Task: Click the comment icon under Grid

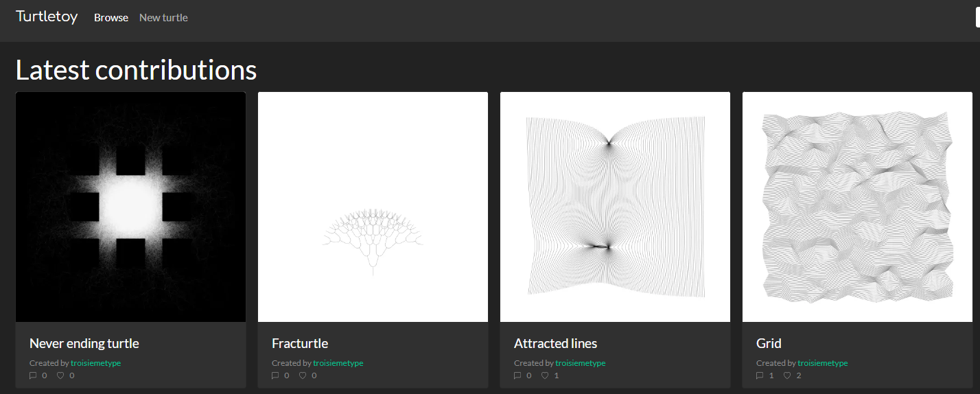Action: 760,375
